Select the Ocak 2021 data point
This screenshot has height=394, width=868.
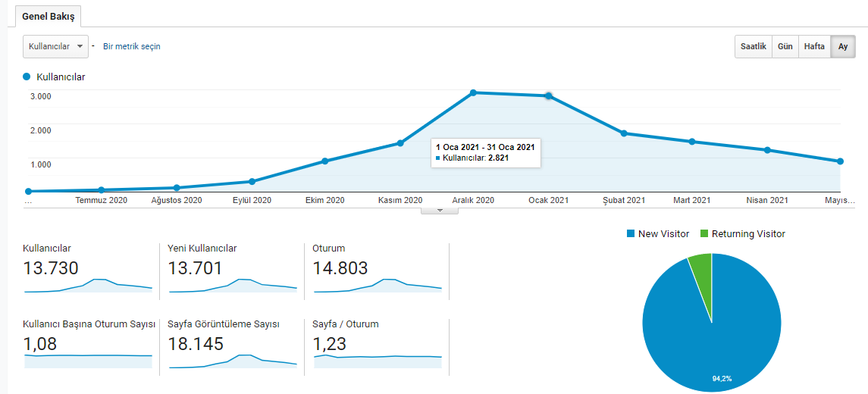tap(548, 95)
